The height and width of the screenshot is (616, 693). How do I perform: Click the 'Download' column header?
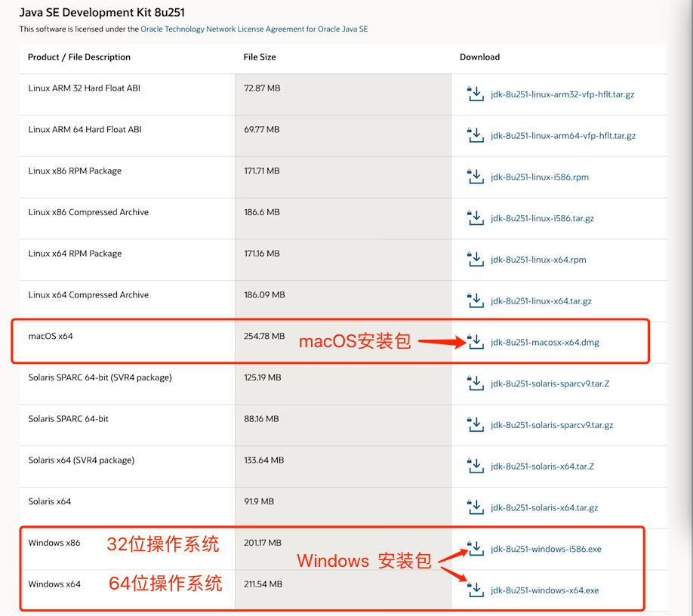(479, 57)
